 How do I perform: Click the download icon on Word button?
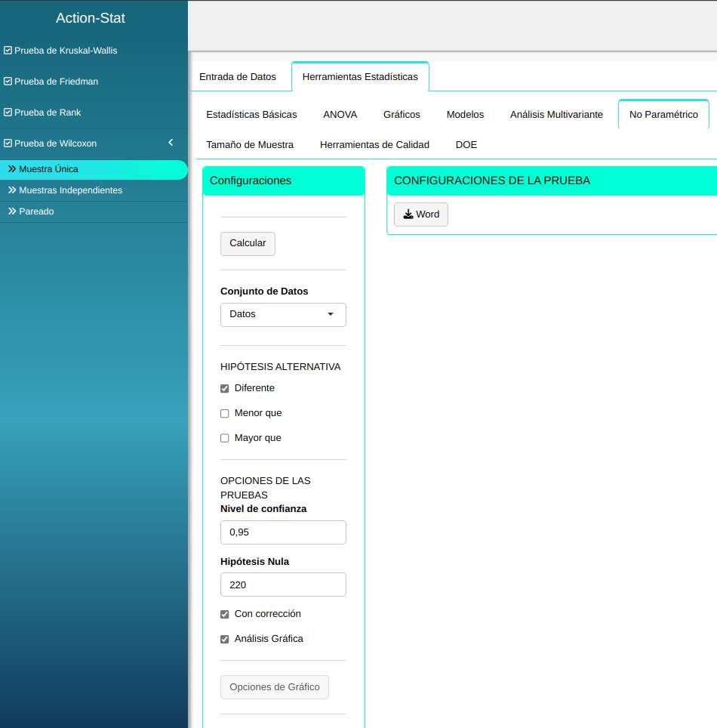coord(408,214)
